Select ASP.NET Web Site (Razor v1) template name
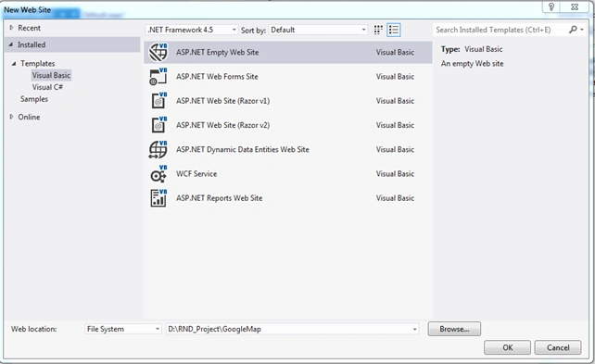This screenshot has height=364, width=595. [222, 101]
